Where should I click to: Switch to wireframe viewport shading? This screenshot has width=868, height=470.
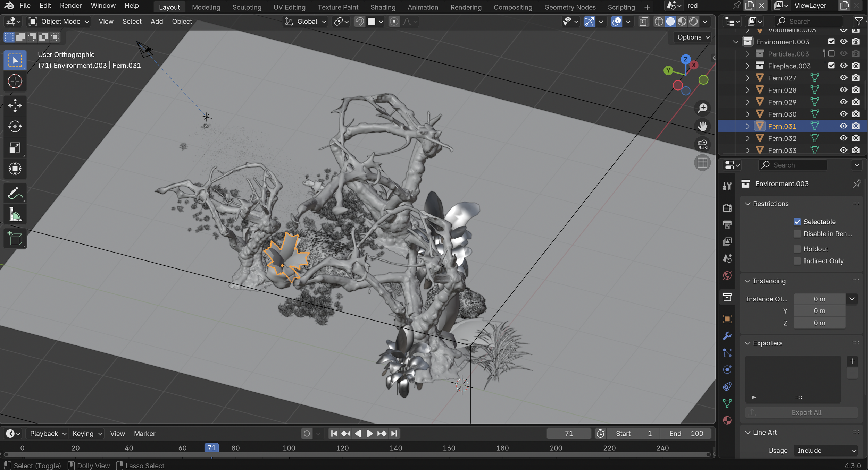[659, 22]
